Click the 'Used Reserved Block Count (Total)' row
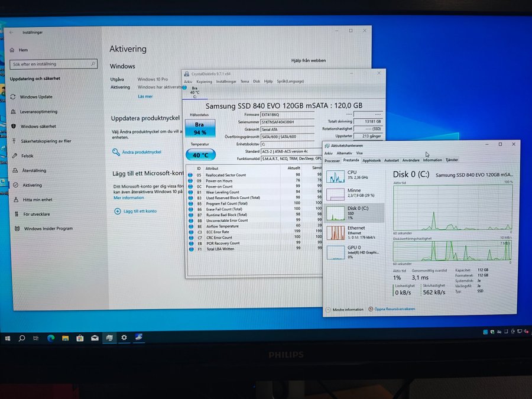The height and width of the screenshot is (399, 532). (255, 198)
